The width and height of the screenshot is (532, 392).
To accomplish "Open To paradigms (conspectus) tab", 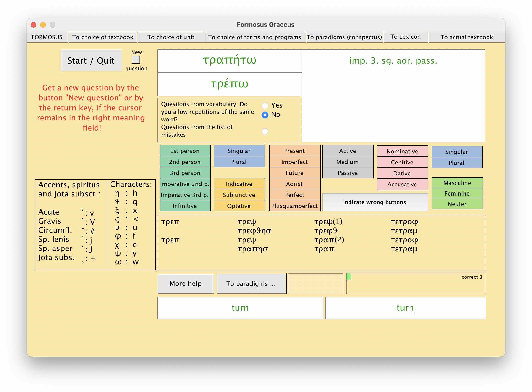I will tap(344, 37).
